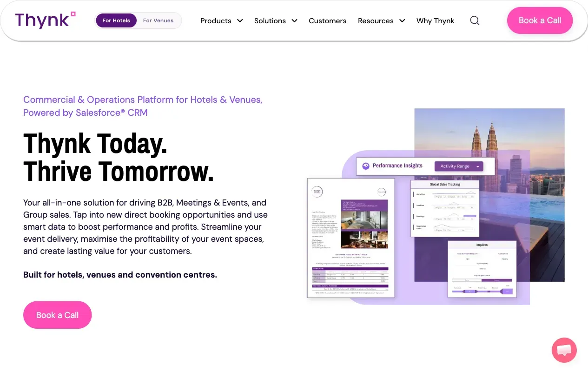The width and height of the screenshot is (588, 372).
Task: Select the For Hotels toggle
Action: coord(116,20)
